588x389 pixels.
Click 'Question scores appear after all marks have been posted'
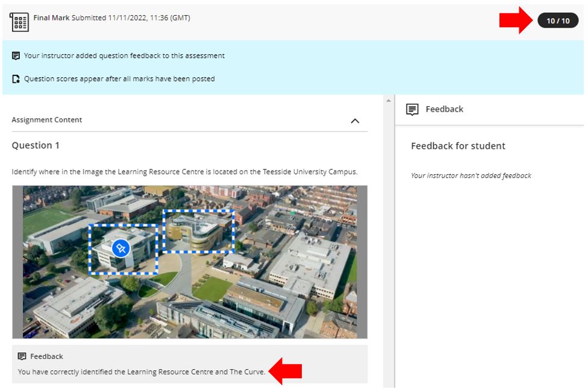click(119, 78)
